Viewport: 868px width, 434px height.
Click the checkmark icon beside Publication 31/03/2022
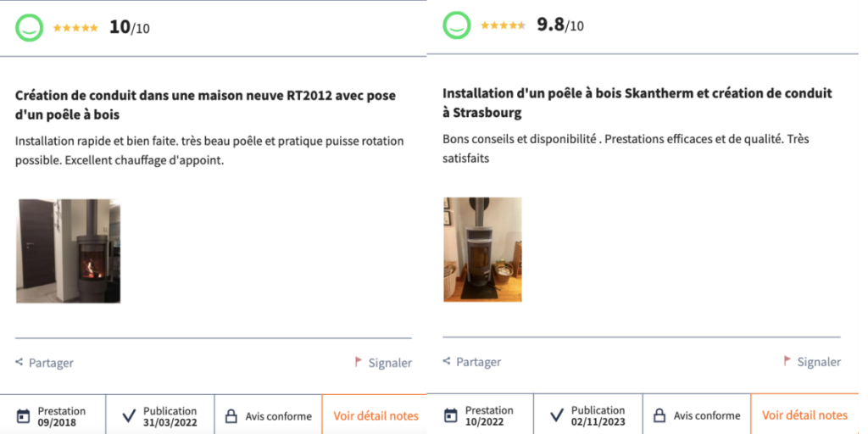pos(129,415)
